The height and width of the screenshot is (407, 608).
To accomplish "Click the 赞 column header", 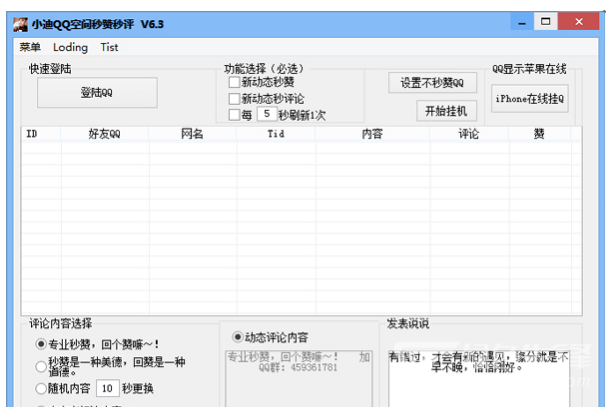I will (x=539, y=134).
